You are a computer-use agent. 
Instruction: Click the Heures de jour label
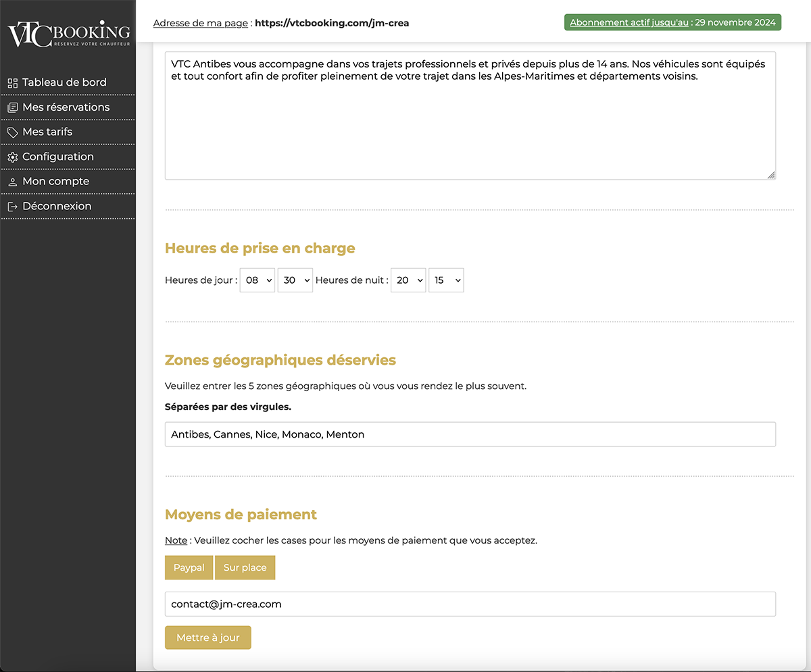click(x=201, y=280)
